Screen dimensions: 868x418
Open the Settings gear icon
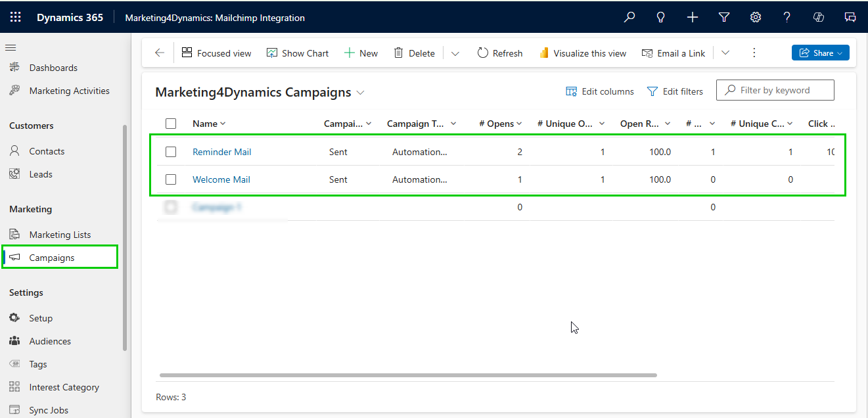(755, 17)
